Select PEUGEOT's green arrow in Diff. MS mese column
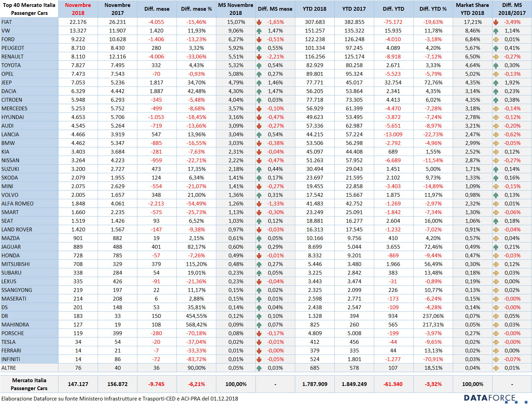This screenshot has width=532, height=405. [x=259, y=48]
